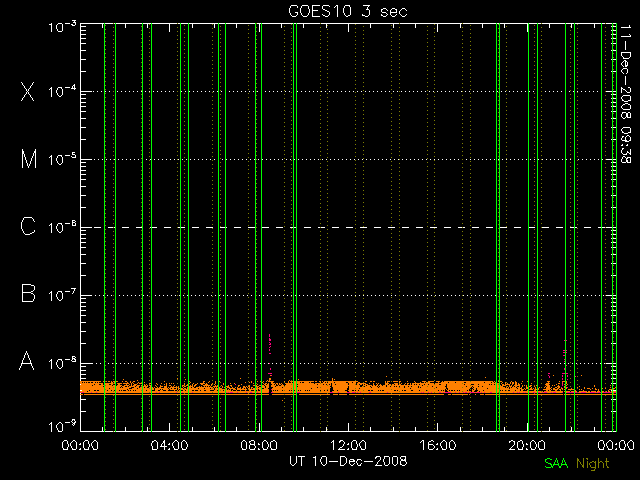Click the magenta flux spike before 22:00

[x=565, y=363]
